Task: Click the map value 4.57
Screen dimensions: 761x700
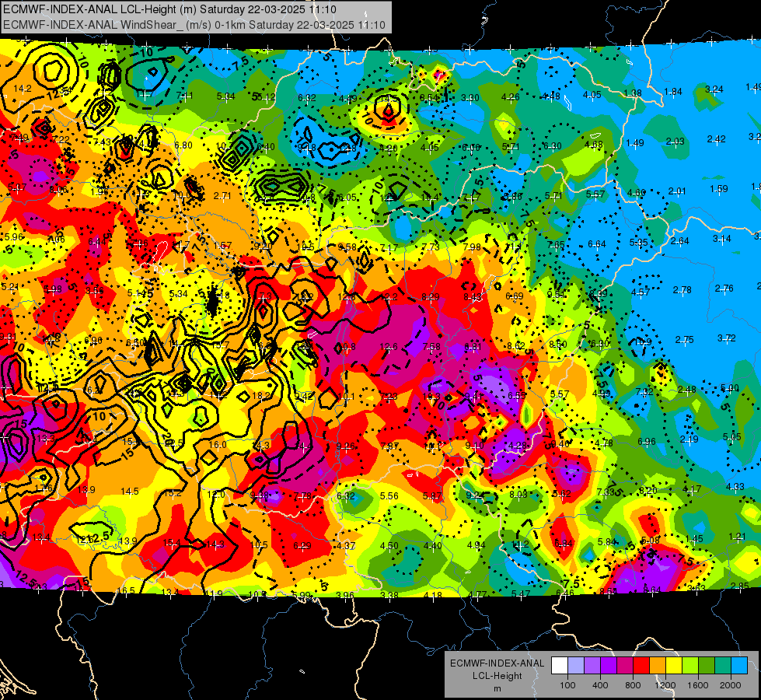Action: pos(641,292)
